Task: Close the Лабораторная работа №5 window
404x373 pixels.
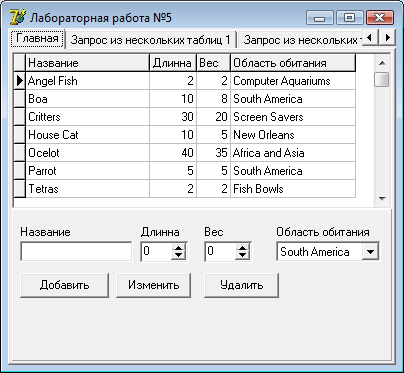Action: click(379, 17)
